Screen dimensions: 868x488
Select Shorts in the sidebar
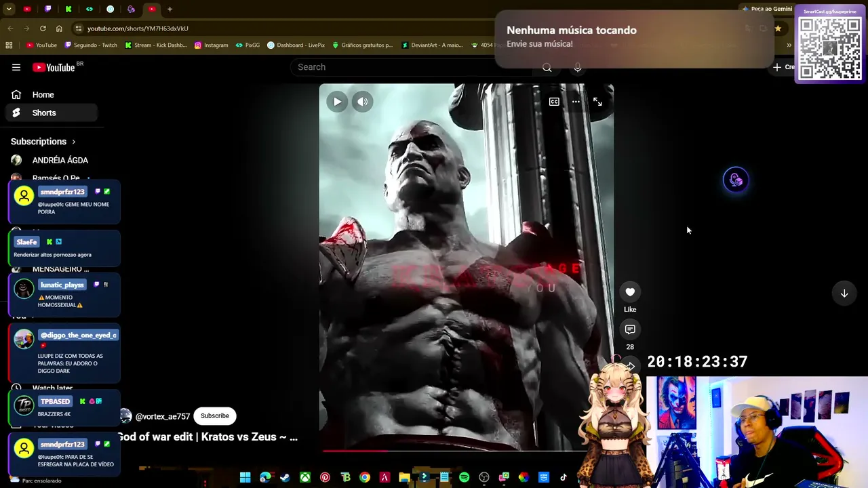(52, 113)
